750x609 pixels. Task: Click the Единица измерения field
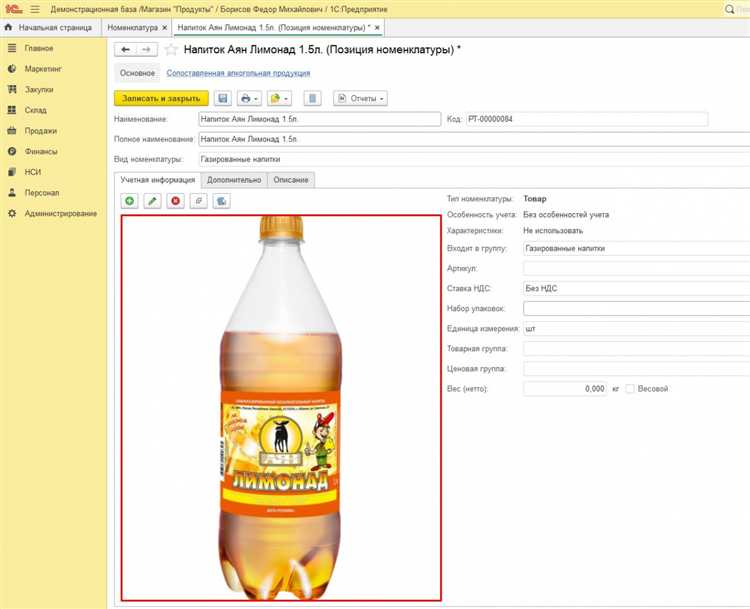[637, 329]
